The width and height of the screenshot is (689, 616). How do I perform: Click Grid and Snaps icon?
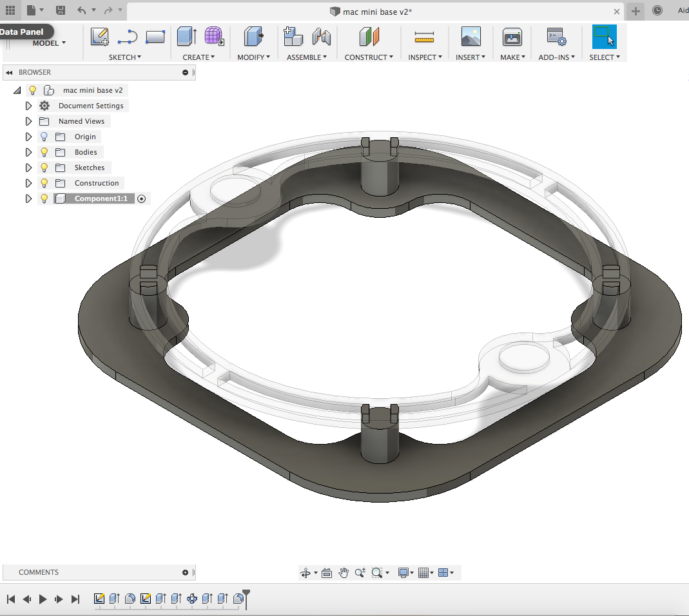(423, 572)
